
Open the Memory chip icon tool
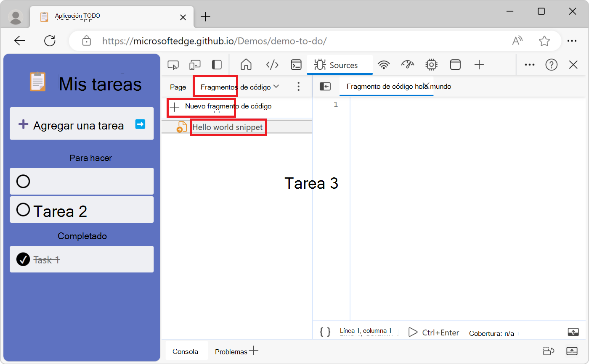[431, 65]
